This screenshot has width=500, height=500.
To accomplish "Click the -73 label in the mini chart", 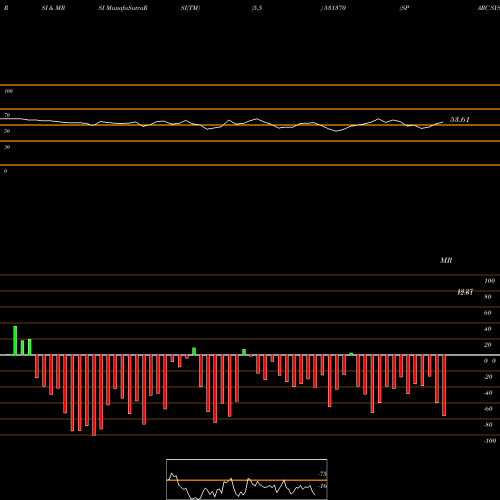I will [x=323, y=474].
